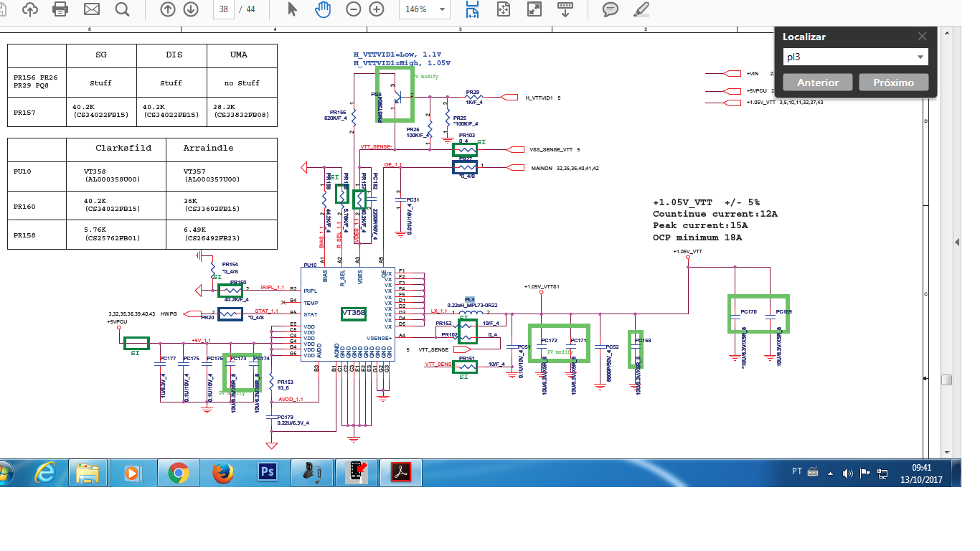Open Windows Explorer from the taskbar
Viewport: 980px width, 551px height.
coord(88,473)
